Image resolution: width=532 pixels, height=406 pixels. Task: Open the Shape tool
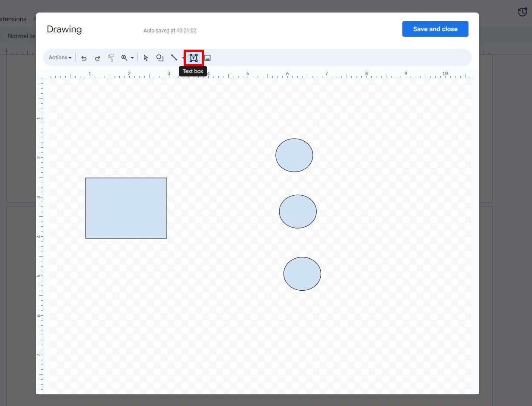(x=160, y=57)
